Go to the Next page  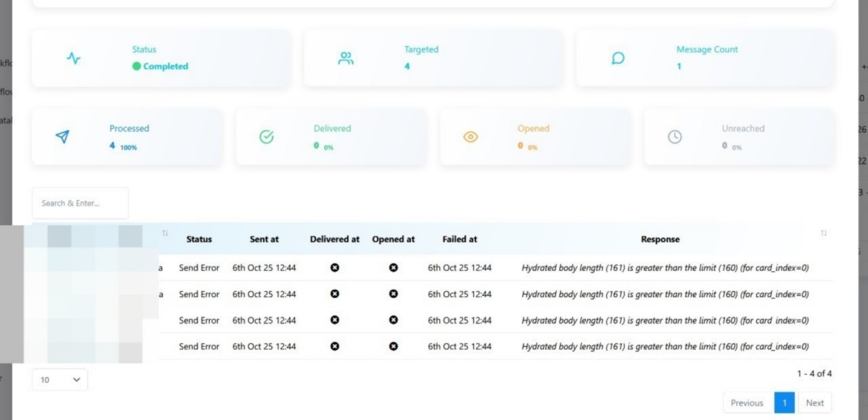point(814,403)
